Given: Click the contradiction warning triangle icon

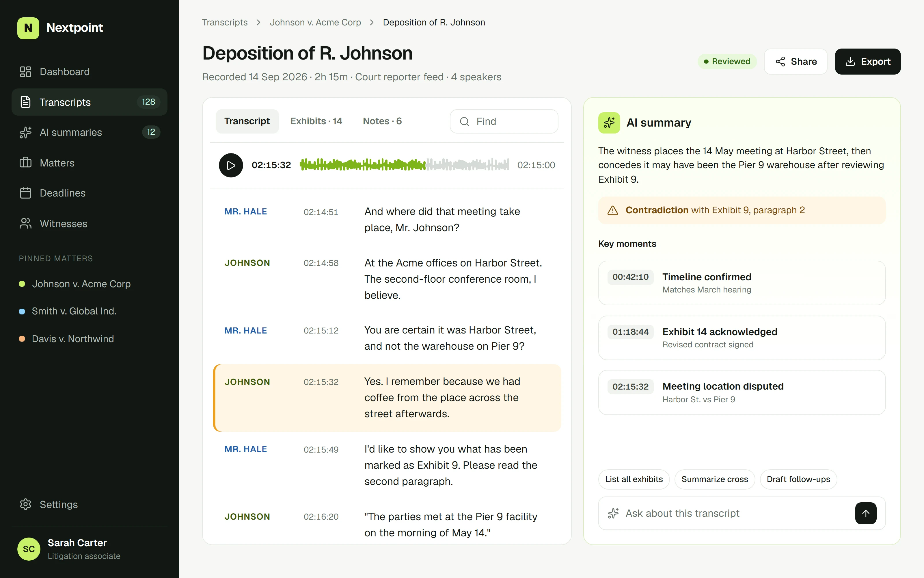Looking at the screenshot, I should point(612,210).
